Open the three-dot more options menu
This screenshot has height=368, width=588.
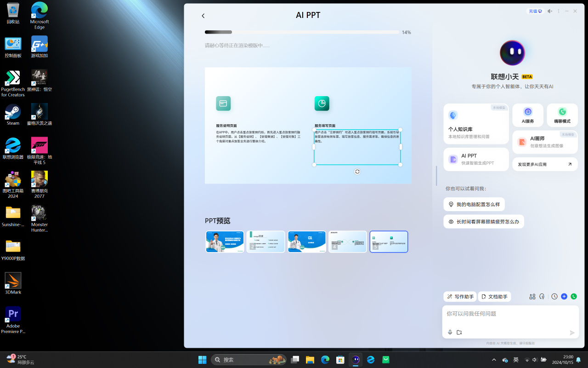[x=559, y=11]
